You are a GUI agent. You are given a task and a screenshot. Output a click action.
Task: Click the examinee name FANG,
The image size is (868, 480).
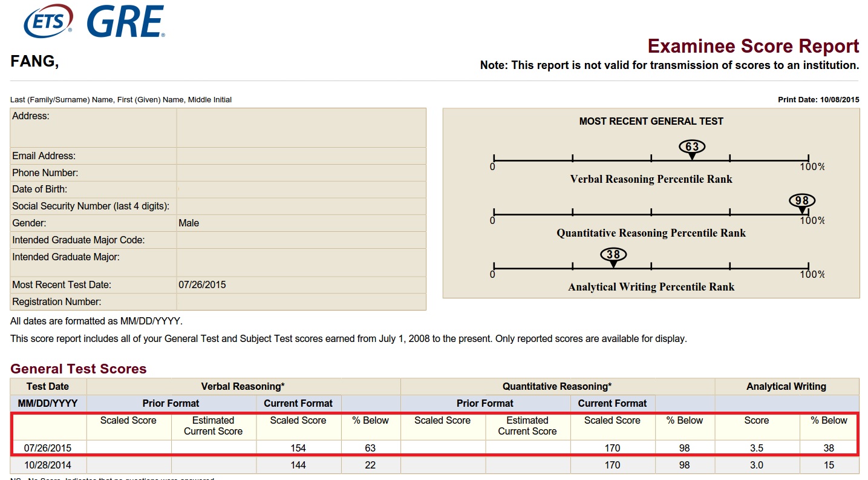(34, 61)
